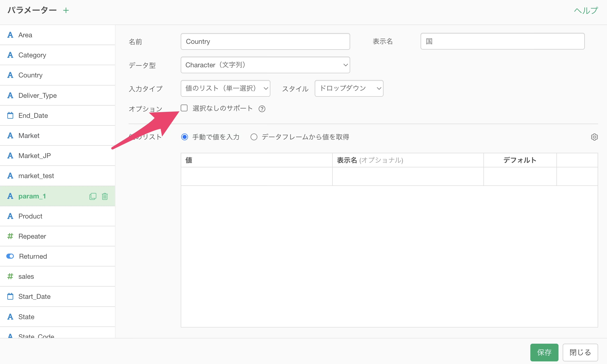Select the Start_Date parameter
The image size is (607, 364).
(x=57, y=296)
